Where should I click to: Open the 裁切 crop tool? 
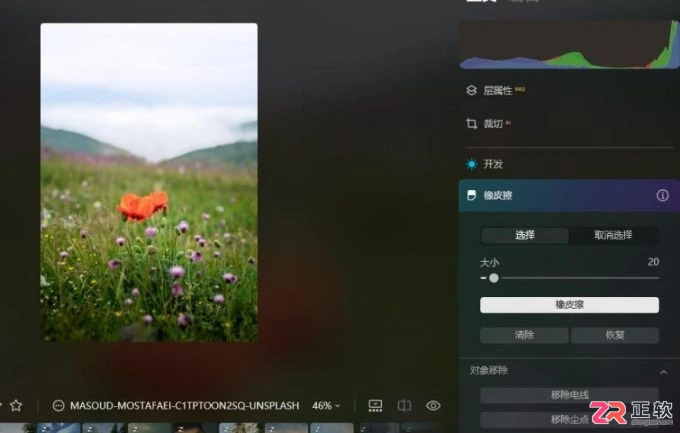coord(489,124)
